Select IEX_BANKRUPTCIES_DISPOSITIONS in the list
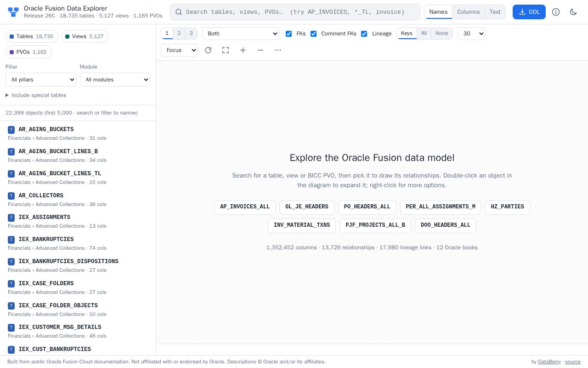Screen dimensions: 588x368 78,265
